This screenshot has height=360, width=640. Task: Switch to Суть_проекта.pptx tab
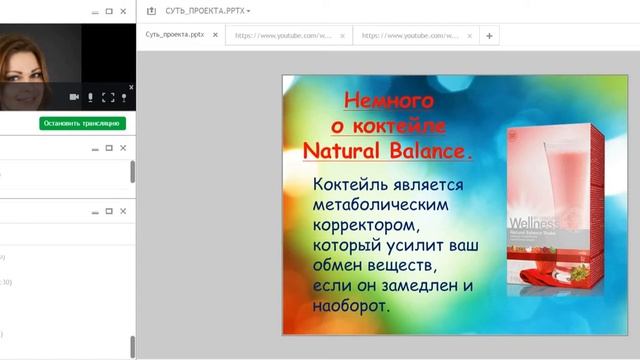click(175, 35)
